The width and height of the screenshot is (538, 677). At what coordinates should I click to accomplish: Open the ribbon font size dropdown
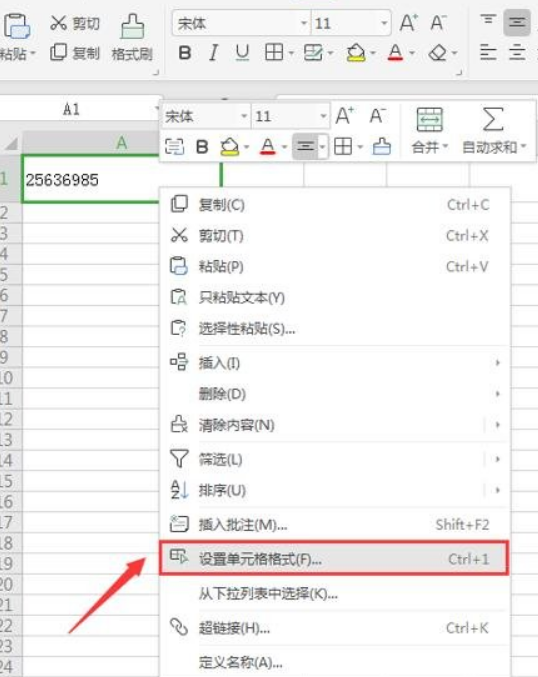[384, 23]
